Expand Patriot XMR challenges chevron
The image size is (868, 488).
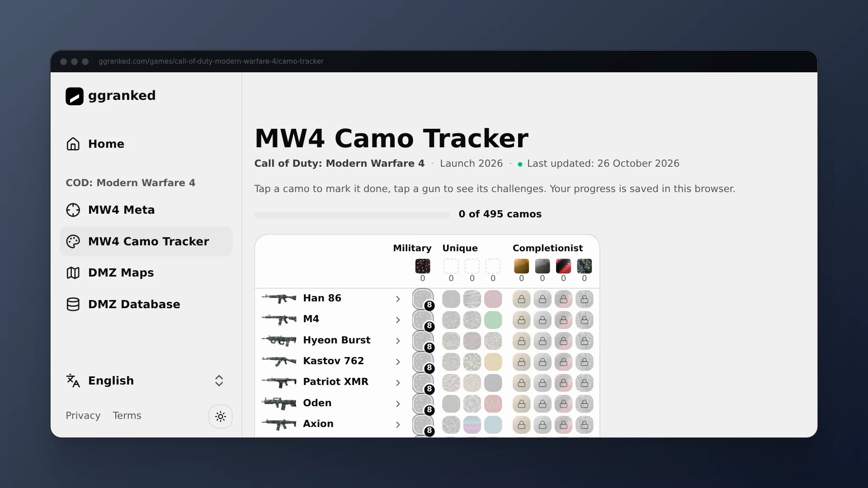pos(398,382)
